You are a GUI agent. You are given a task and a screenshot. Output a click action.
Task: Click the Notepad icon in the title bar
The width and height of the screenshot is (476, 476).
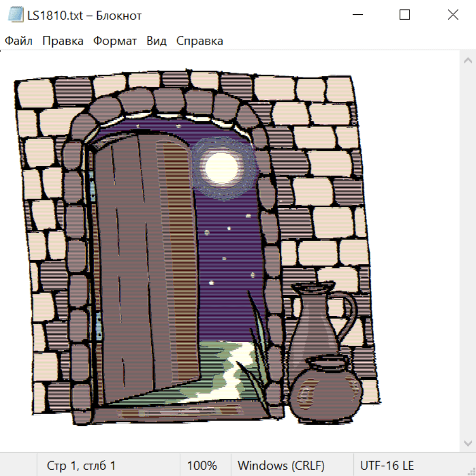pos(15,15)
